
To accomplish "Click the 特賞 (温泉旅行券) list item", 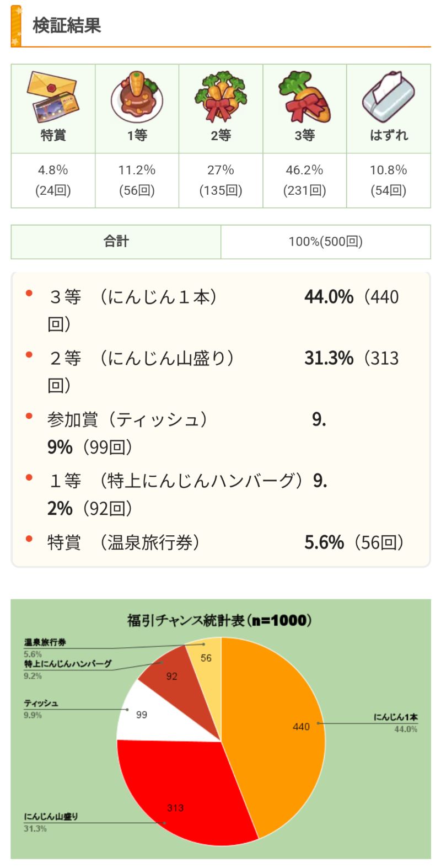I will click(x=123, y=543).
